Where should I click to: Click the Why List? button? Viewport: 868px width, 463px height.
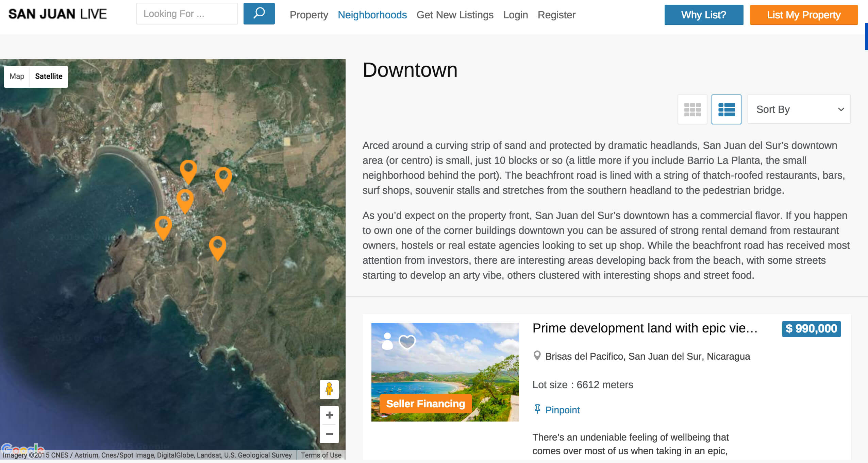point(704,15)
